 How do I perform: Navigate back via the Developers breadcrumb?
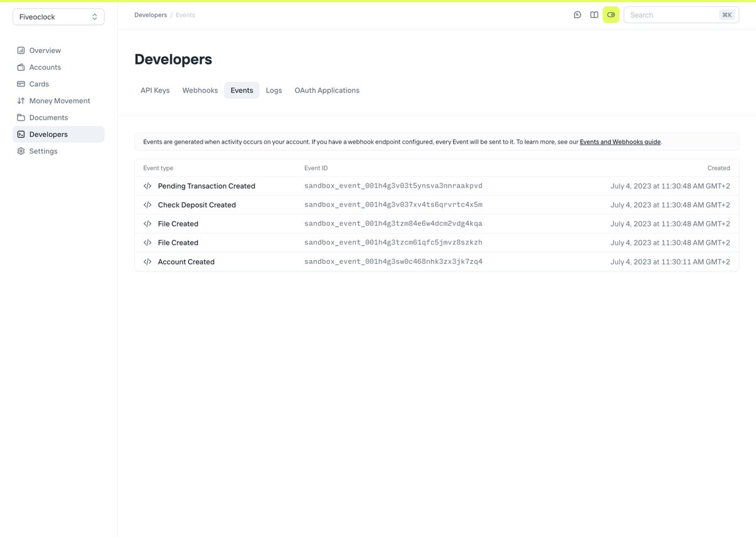tap(150, 14)
